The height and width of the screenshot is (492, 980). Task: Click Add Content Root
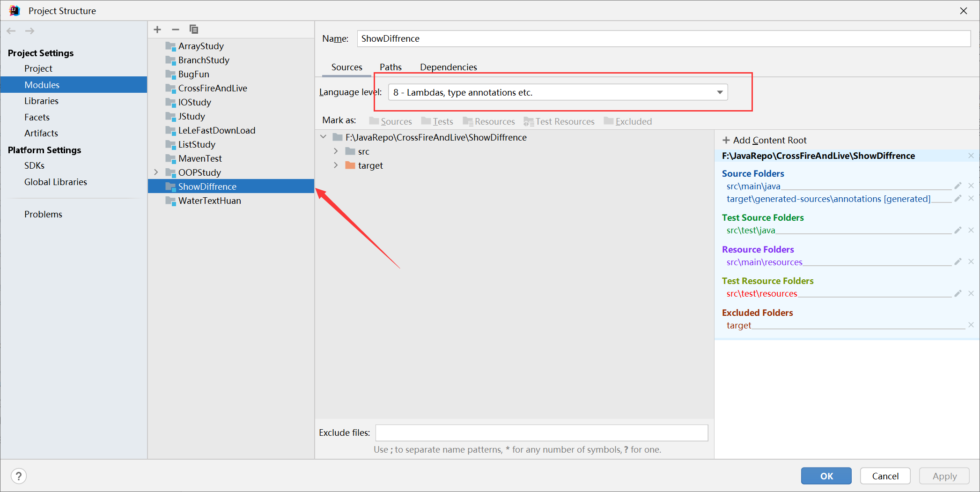pos(765,140)
